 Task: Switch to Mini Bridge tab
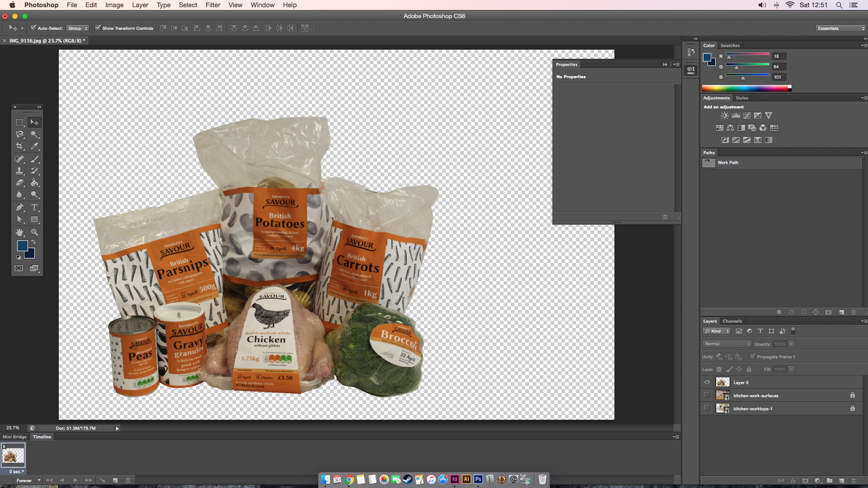click(15, 436)
